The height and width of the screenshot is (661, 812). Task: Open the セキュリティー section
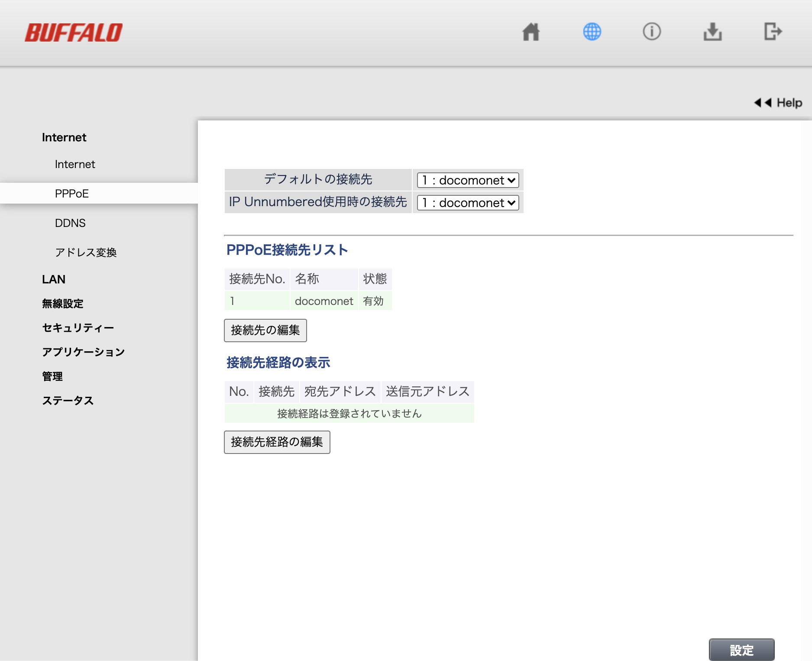click(78, 327)
